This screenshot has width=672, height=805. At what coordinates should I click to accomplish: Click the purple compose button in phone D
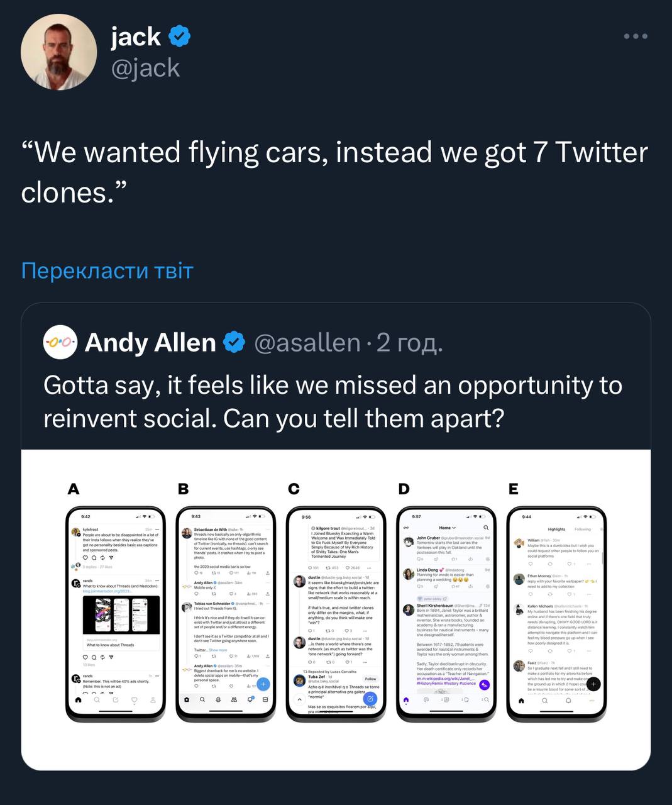pyautogui.click(x=484, y=685)
